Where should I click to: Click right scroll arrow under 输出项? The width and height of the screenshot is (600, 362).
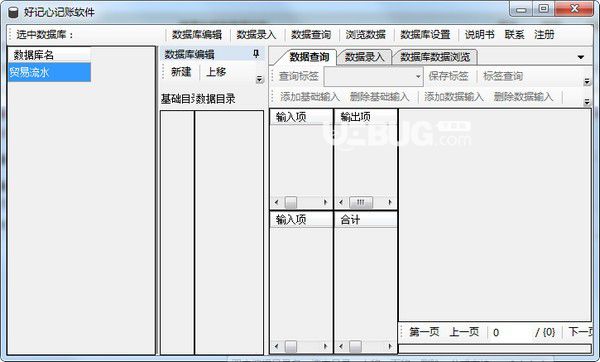click(x=390, y=202)
